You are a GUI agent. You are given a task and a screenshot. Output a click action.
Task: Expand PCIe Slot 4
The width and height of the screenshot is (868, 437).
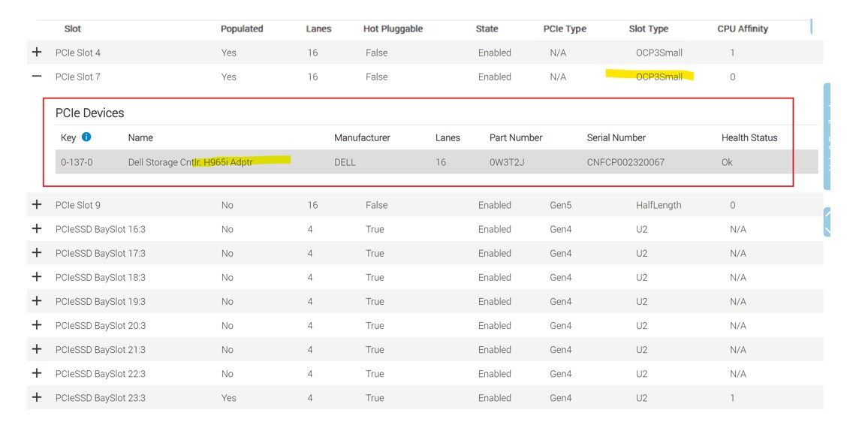click(36, 53)
